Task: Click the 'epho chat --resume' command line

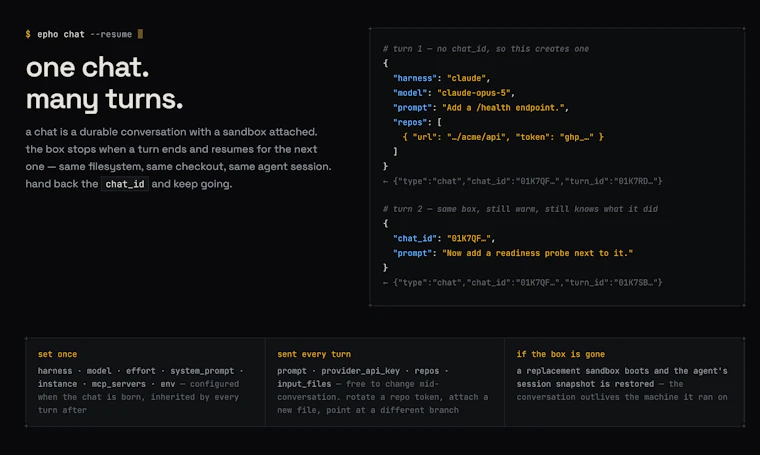Action: (84, 34)
